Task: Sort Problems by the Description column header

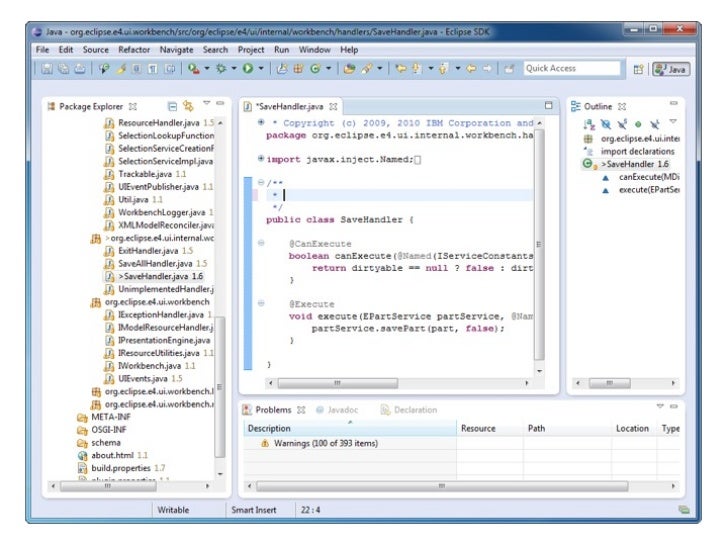Action: 350,429
